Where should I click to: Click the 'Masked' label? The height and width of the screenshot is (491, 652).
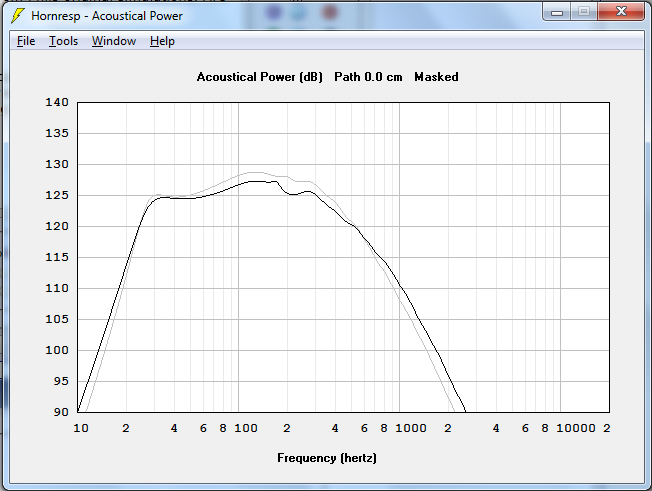pyautogui.click(x=436, y=77)
